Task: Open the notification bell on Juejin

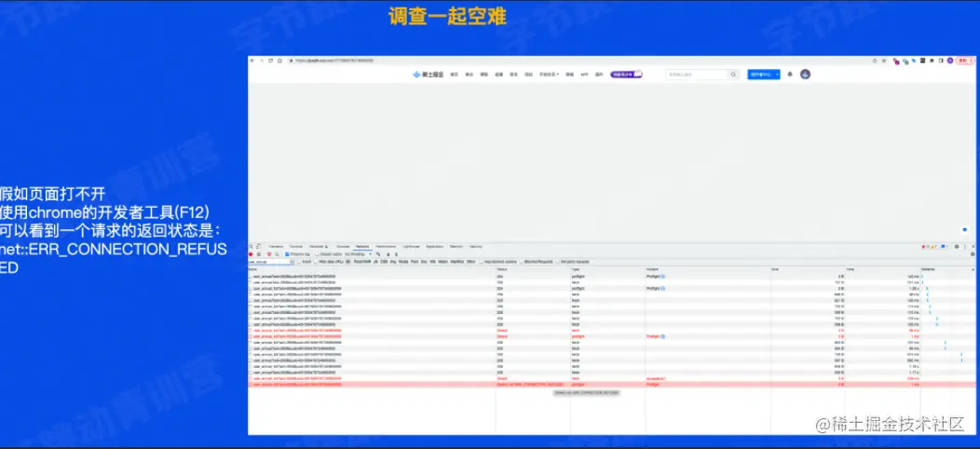Action: (x=790, y=75)
